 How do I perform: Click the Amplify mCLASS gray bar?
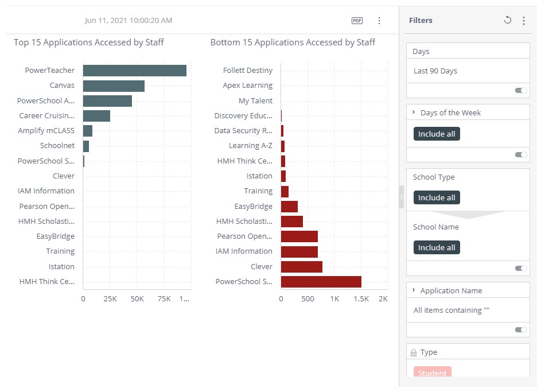point(88,131)
